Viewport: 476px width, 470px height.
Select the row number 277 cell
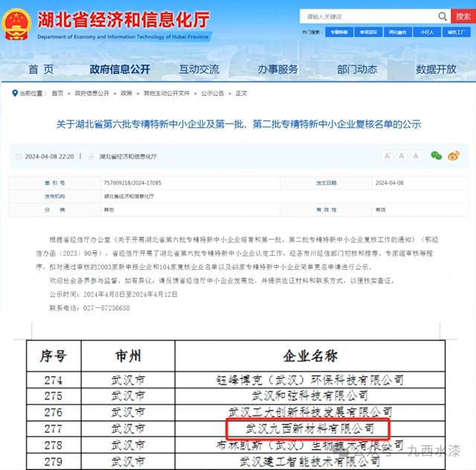pos(54,428)
